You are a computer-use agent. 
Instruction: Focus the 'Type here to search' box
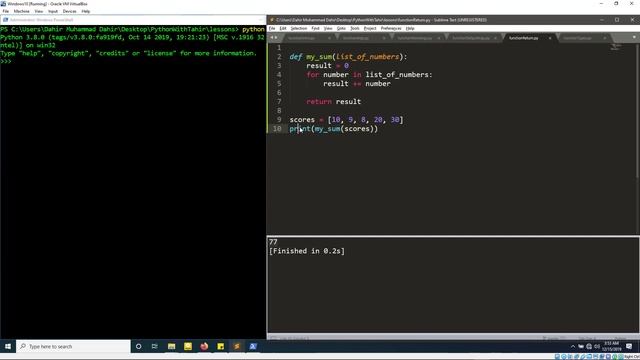73,346
